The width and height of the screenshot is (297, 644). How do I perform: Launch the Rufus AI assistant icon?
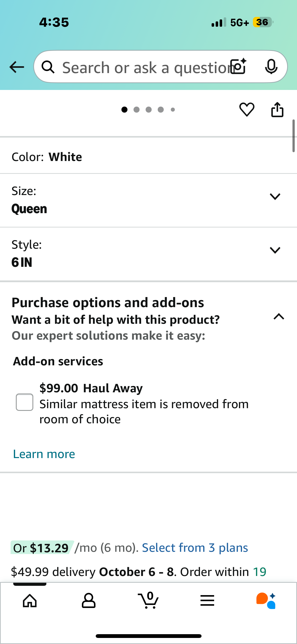266,601
